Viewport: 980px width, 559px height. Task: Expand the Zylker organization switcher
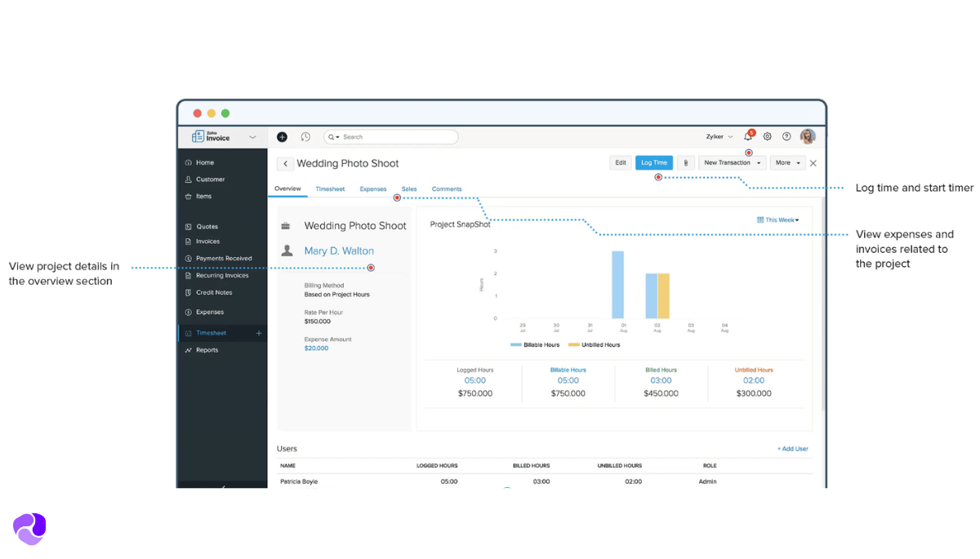coord(719,136)
